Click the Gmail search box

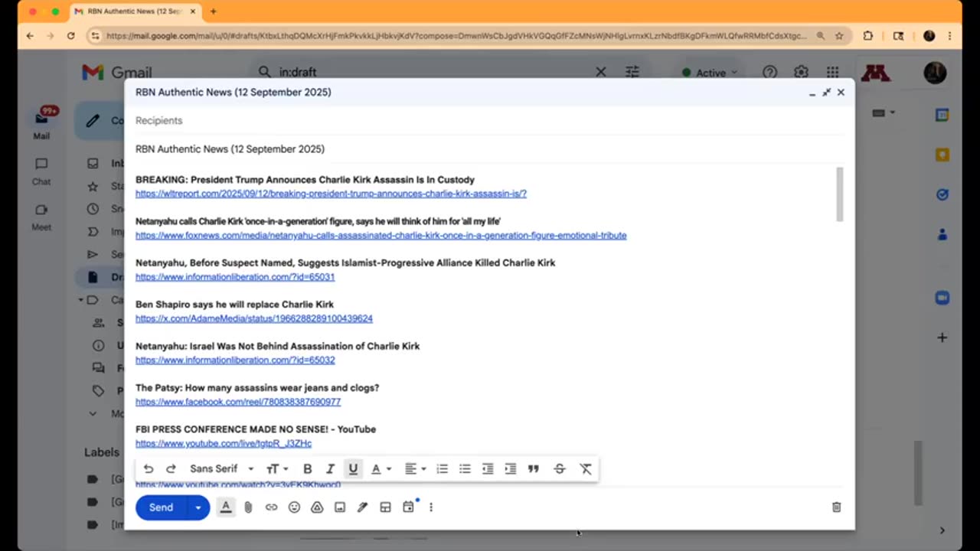point(429,72)
